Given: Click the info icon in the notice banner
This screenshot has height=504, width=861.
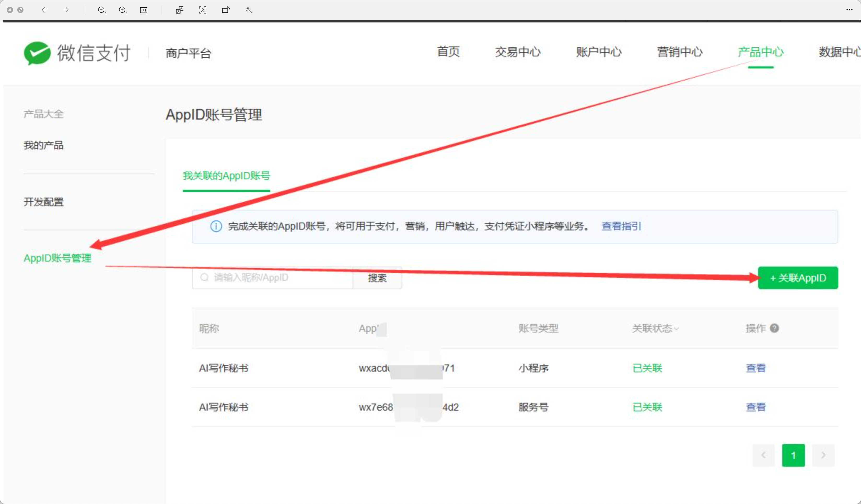Looking at the screenshot, I should tap(216, 226).
